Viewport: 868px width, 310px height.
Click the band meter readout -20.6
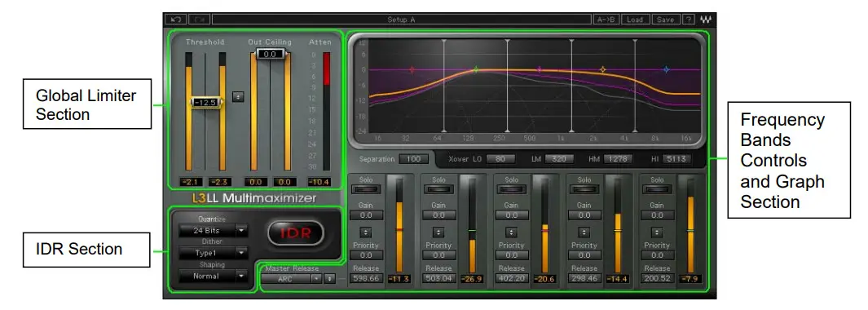[544, 279]
